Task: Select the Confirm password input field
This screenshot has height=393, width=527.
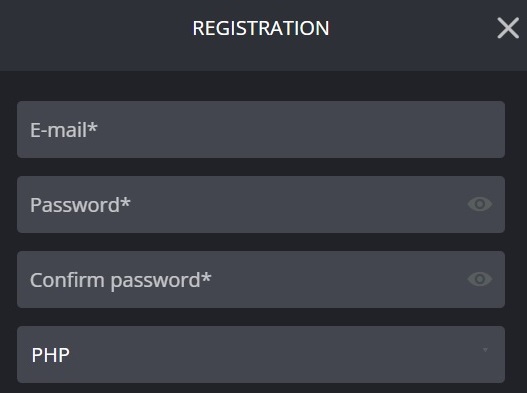Action: pyautogui.click(x=261, y=279)
